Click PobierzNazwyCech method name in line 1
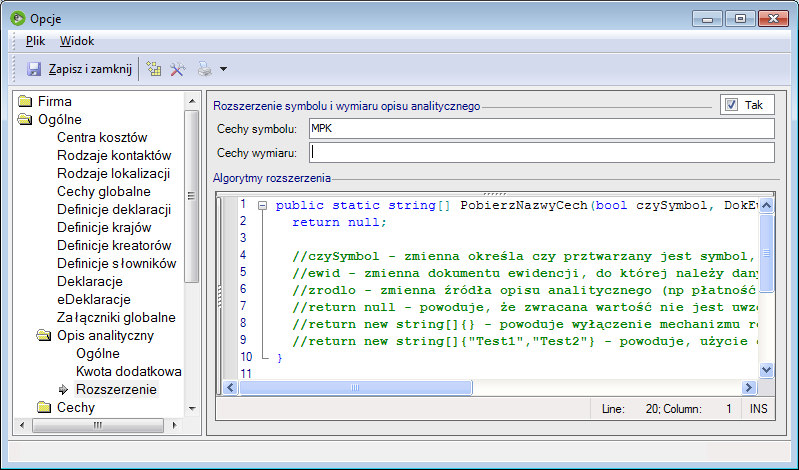Viewport: 799px width, 470px height. click(x=524, y=205)
